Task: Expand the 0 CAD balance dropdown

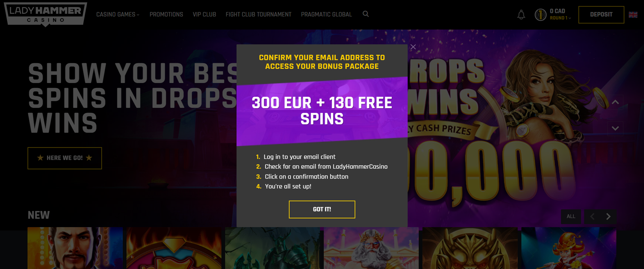Action: [x=560, y=14]
